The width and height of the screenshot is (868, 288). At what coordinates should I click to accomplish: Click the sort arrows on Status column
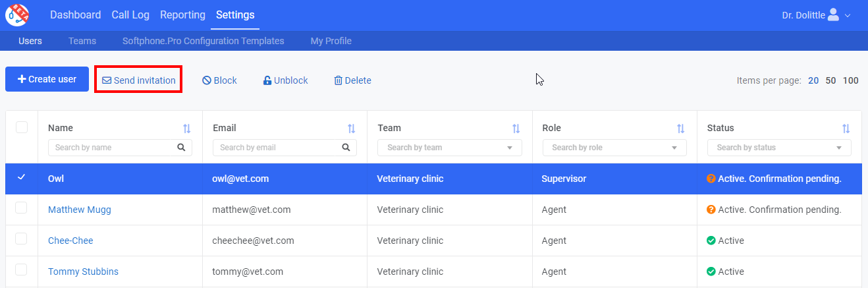coord(846,129)
